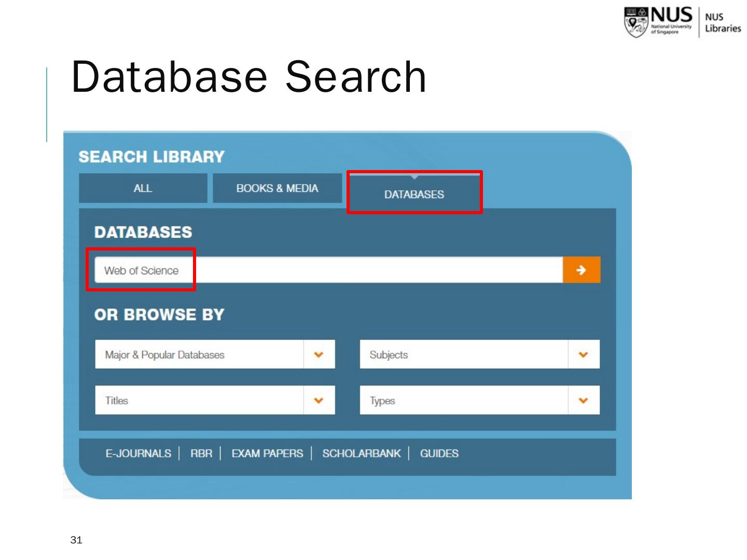Open the GUIDES link
Viewport: 747px width, 560px height.
439,453
